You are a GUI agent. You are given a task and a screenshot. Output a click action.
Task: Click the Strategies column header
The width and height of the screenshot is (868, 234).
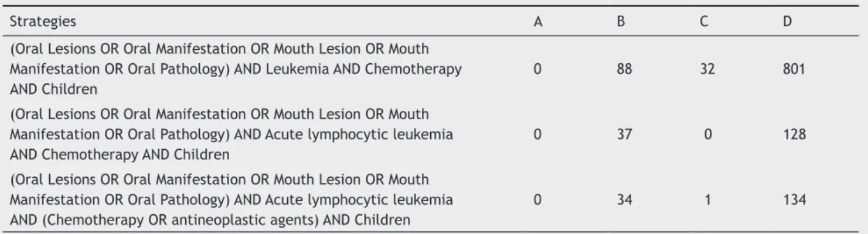pyautogui.click(x=34, y=20)
